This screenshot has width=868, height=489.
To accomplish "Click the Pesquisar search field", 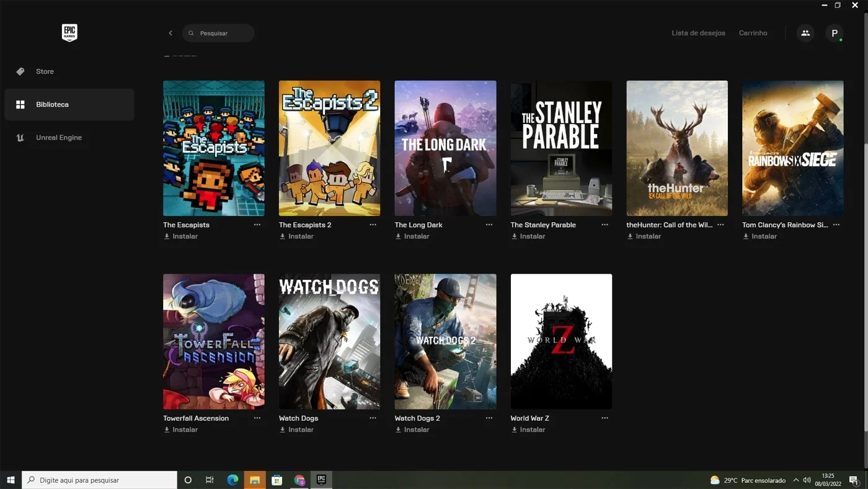I will (218, 33).
